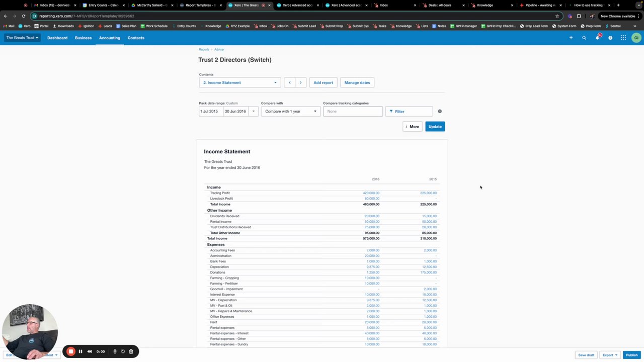
Task: Open the Sales Plan bookmark
Action: coord(126,26)
